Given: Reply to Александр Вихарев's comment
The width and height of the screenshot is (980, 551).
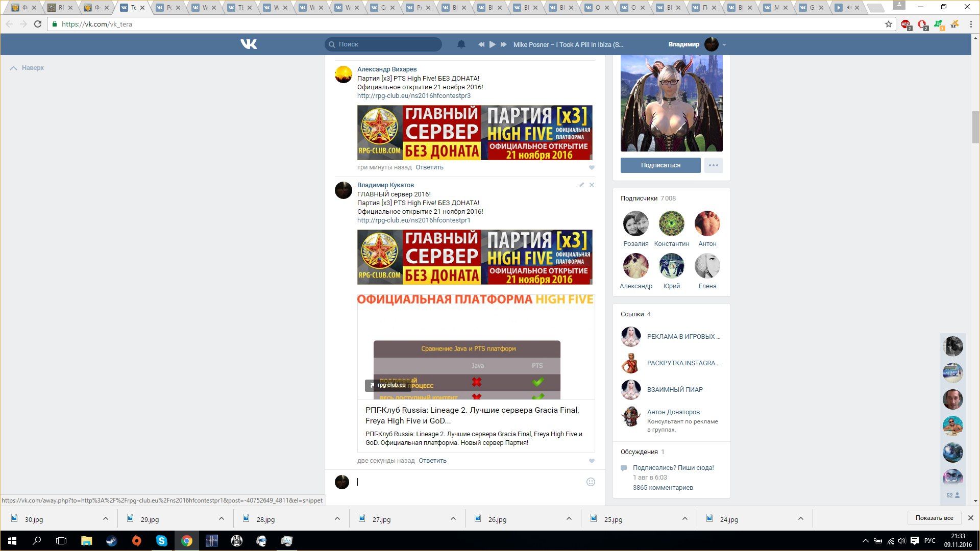Looking at the screenshot, I should click(429, 167).
